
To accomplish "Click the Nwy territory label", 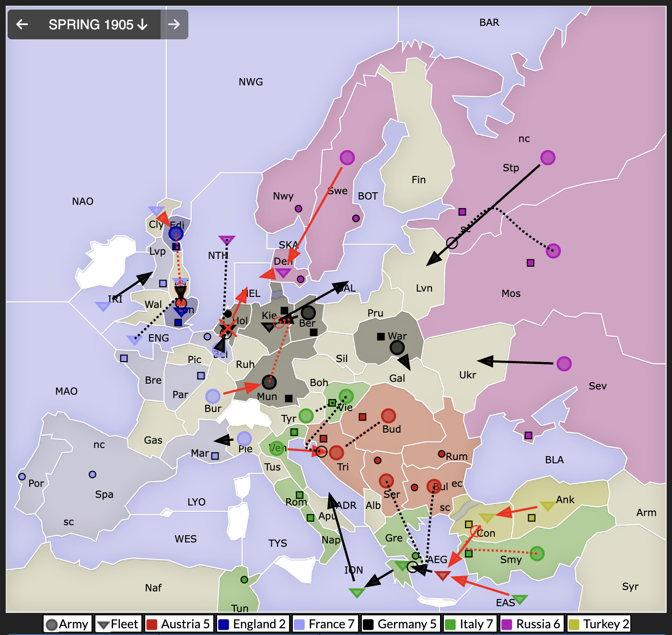I will pos(283,196).
